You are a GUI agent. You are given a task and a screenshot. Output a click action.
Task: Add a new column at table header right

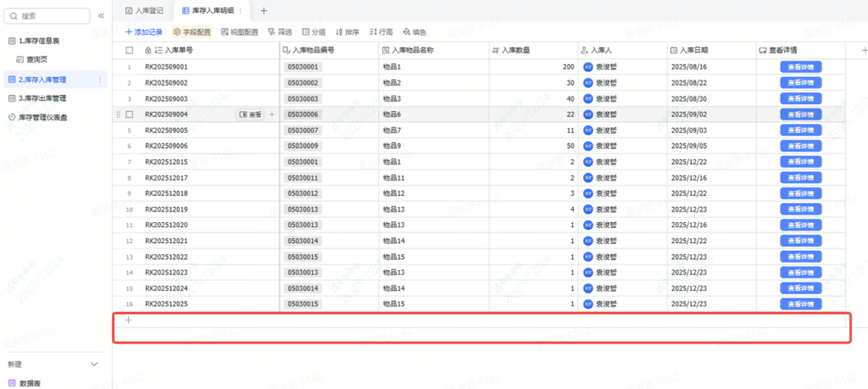point(854,50)
